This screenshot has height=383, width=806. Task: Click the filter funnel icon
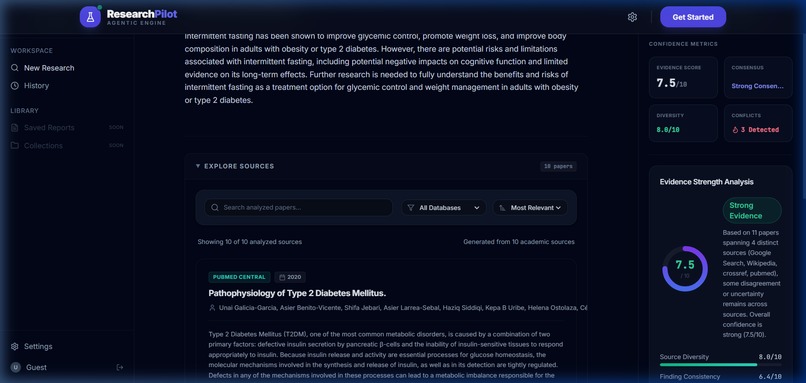point(411,208)
